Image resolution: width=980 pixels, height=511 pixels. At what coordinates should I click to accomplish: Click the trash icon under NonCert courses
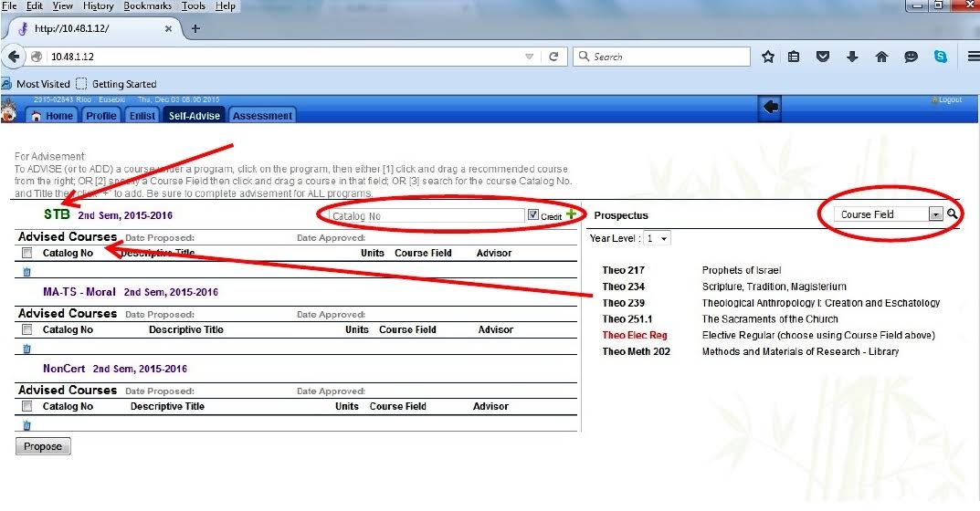point(26,424)
